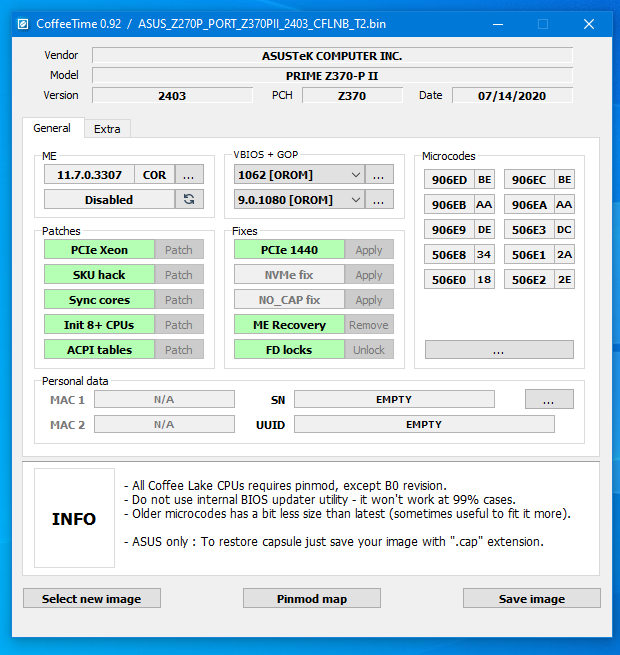620x655 pixels.
Task: Click Apply next to PCIe 1440
Action: tap(369, 249)
